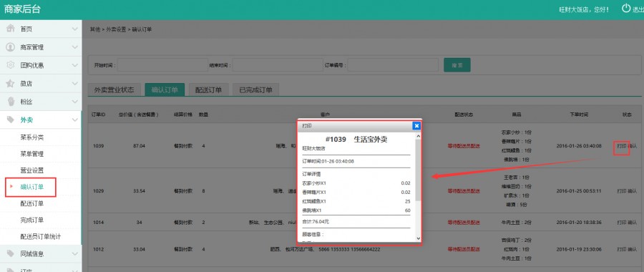This screenshot has height=272, width=644.
Task: Switch to the 已完成订单 tab
Action: pos(256,90)
